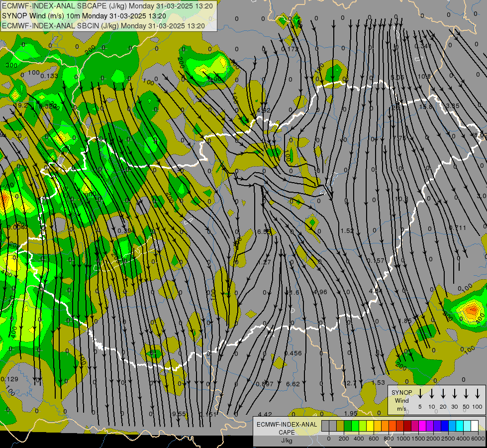Click the 0.341 value on the map
Image resolution: width=487 pixels, height=448 pixels.
(x=423, y=46)
